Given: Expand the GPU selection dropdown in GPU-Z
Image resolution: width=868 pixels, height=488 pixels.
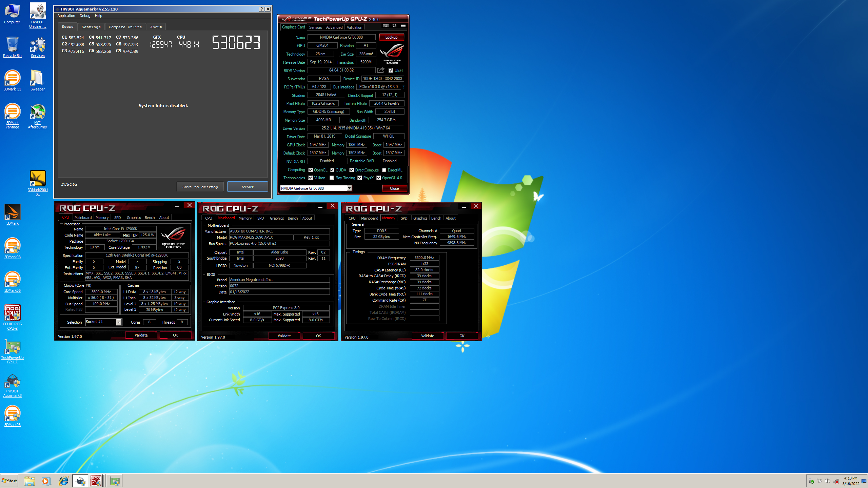Looking at the screenshot, I should coord(349,188).
